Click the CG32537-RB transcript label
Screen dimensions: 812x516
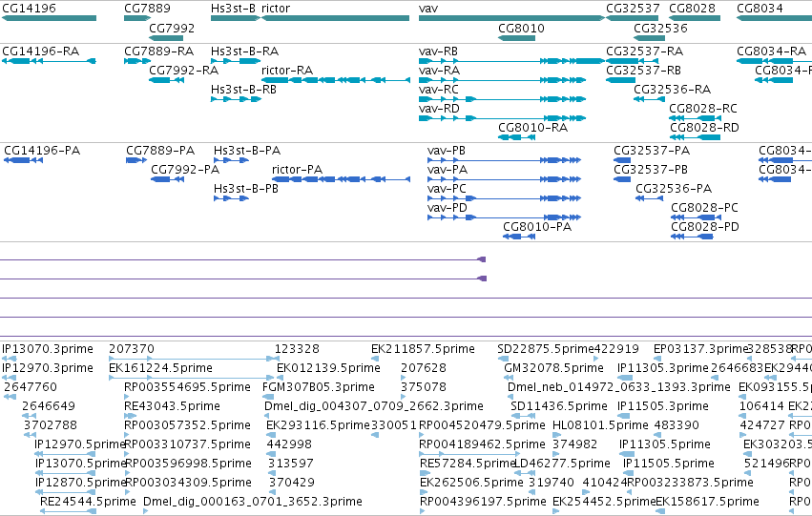point(643,71)
